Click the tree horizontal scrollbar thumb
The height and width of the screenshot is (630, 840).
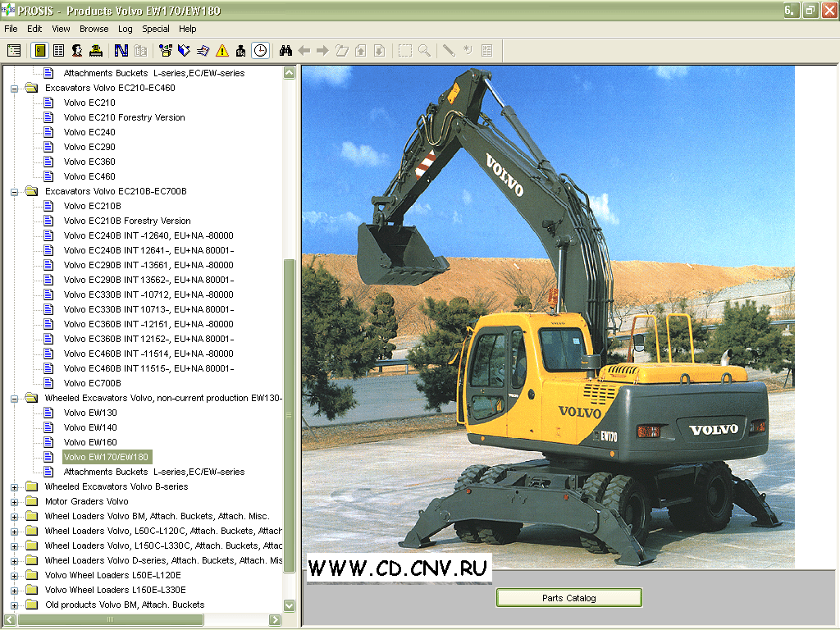pyautogui.click(x=111, y=620)
